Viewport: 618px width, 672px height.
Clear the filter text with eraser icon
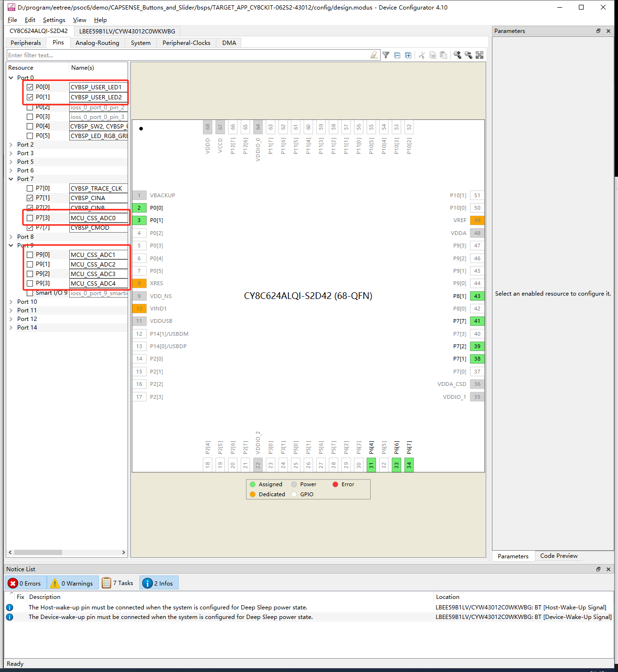374,55
